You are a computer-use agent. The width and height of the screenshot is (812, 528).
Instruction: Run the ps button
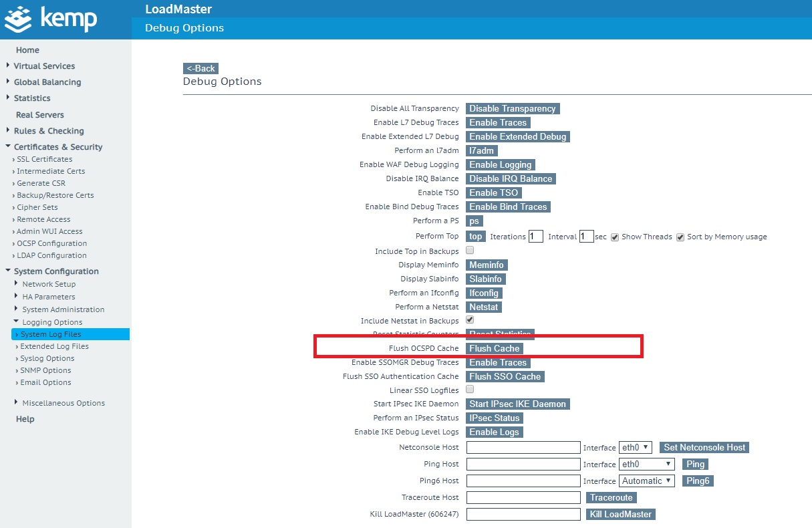tap(475, 221)
